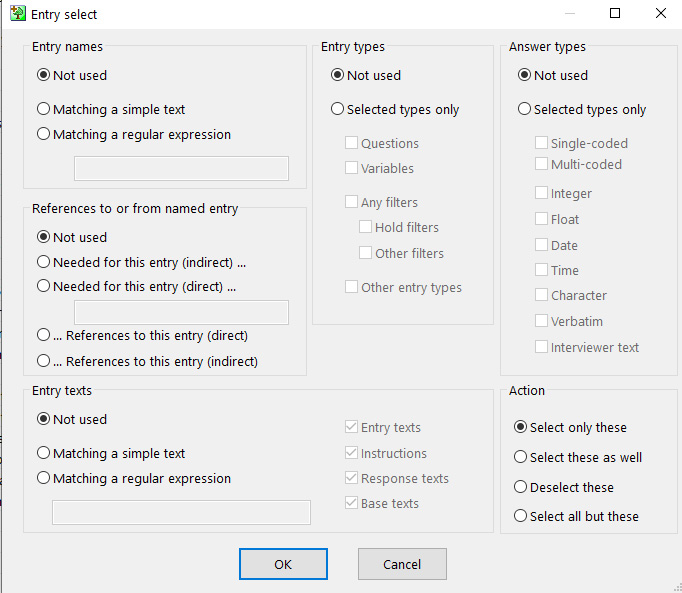Select 'Not used' under References to or from named entry
Viewport: 682px width, 593px height.
(43, 237)
